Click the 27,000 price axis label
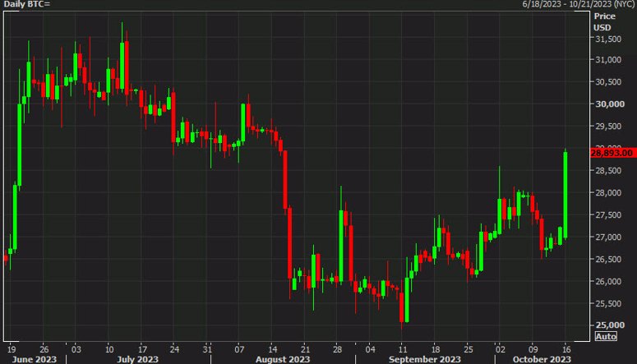Viewport: 637px width, 364px height. coord(608,237)
